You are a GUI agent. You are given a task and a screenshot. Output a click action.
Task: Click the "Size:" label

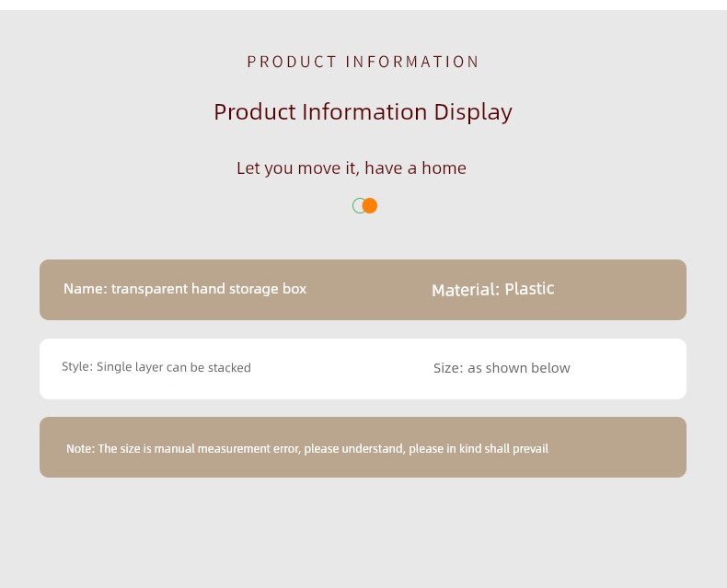448,368
